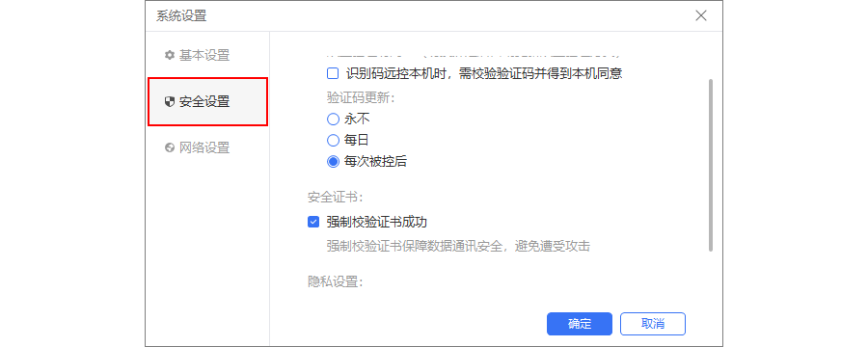The height and width of the screenshot is (347, 868).
Task: Click the gear icon beside 基本设置
Action: [170, 55]
